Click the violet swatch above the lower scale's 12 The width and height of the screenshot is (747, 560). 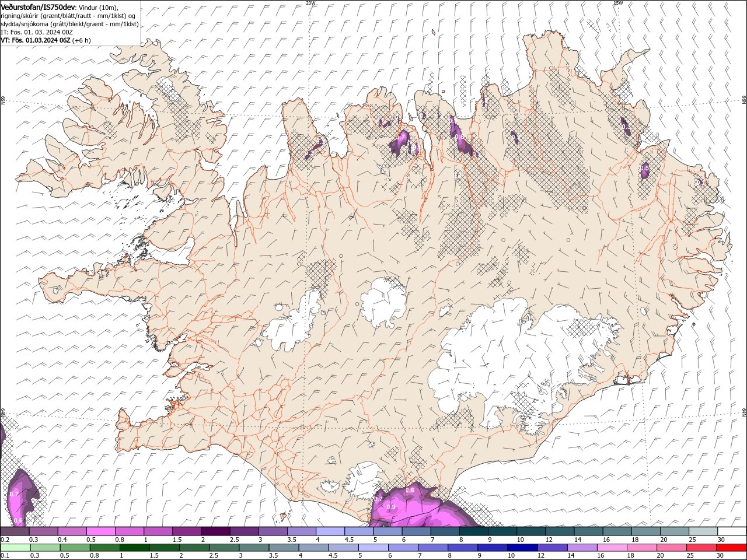552,548
